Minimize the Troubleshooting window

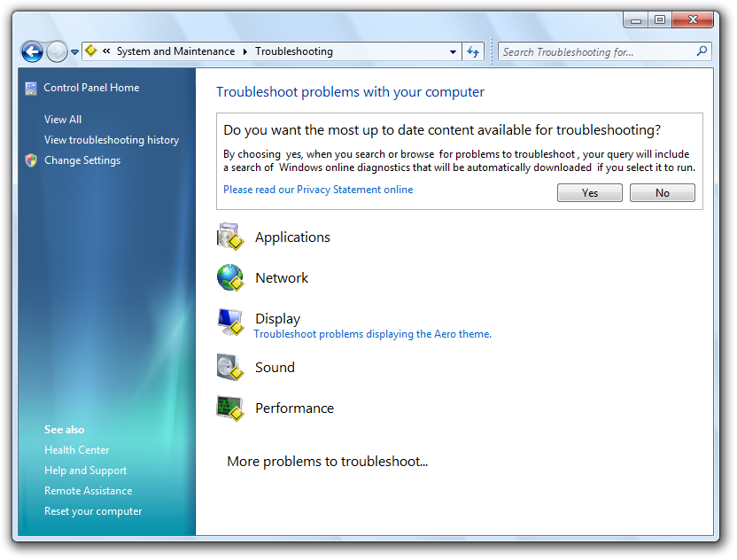(x=635, y=19)
